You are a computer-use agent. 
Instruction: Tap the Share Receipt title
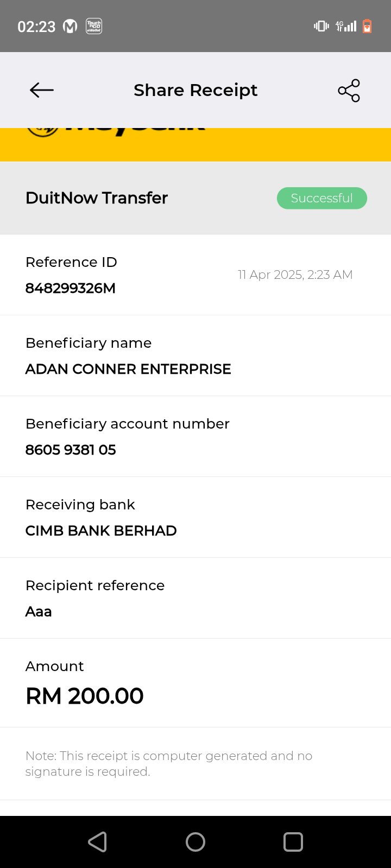click(195, 90)
